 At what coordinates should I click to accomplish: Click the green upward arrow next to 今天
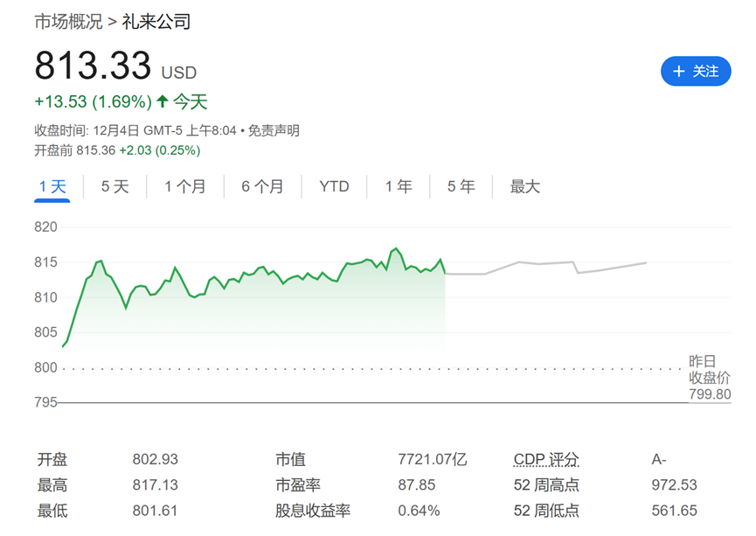[163, 101]
